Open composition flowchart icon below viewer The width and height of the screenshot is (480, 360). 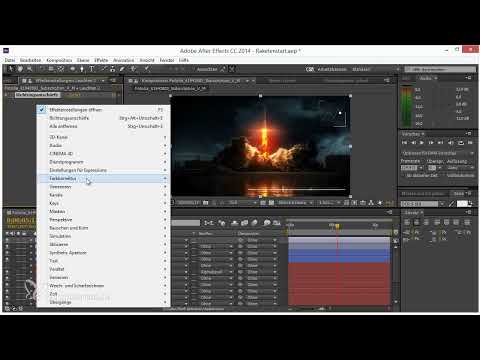coord(371,203)
